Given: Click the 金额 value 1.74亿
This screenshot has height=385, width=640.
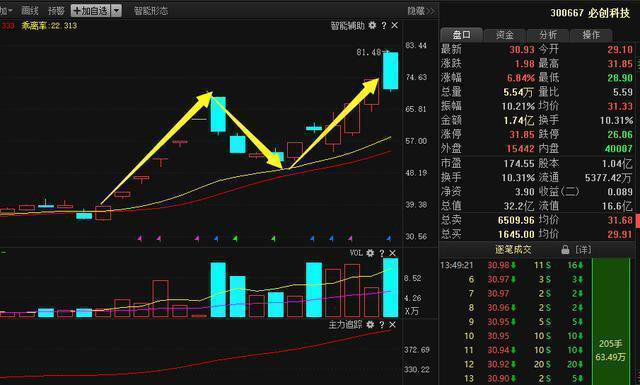Looking at the screenshot, I should 518,120.
